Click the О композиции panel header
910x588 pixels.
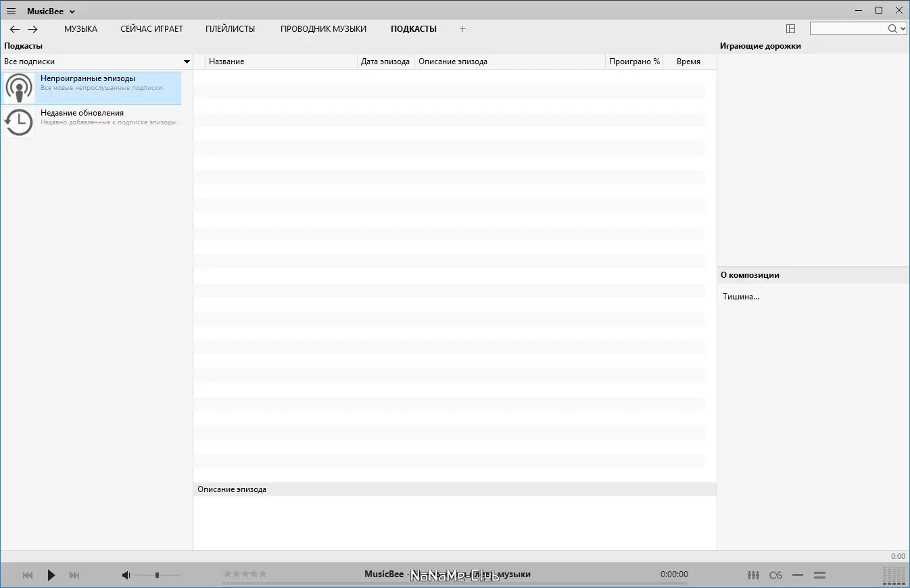pyautogui.click(x=750, y=275)
